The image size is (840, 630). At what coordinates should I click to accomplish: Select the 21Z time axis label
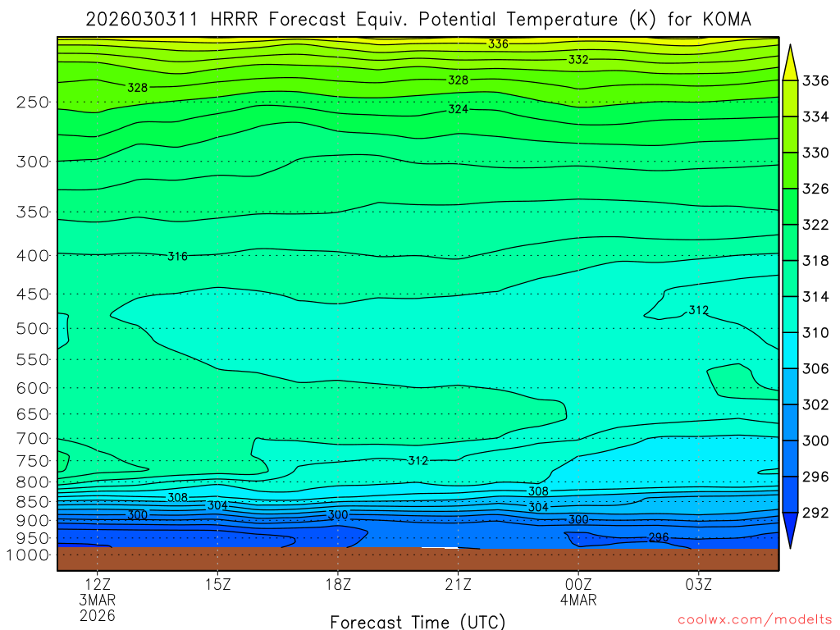pos(458,584)
